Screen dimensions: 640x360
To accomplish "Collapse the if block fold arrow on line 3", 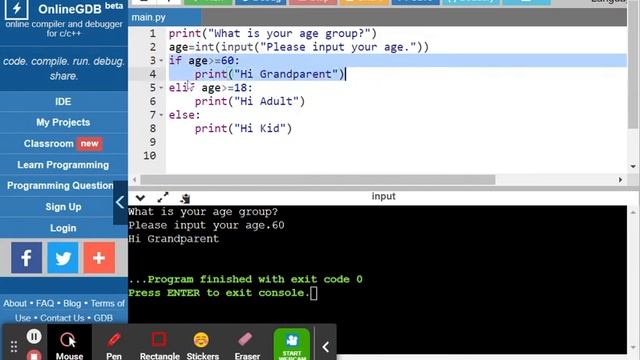I will click(x=161, y=61).
